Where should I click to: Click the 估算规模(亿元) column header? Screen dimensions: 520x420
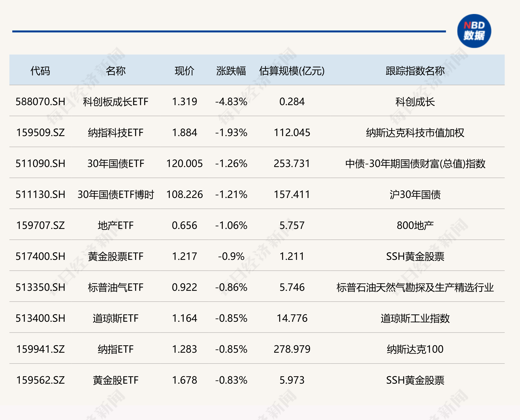point(292,71)
